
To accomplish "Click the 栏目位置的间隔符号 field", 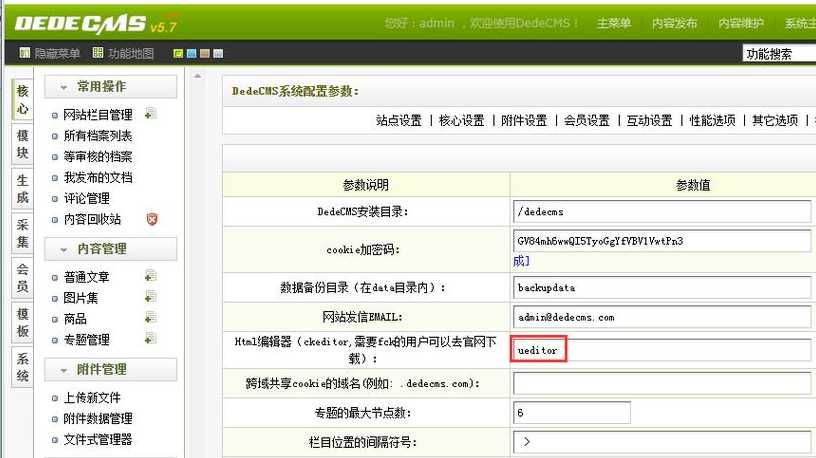I will pyautogui.click(x=662, y=442).
